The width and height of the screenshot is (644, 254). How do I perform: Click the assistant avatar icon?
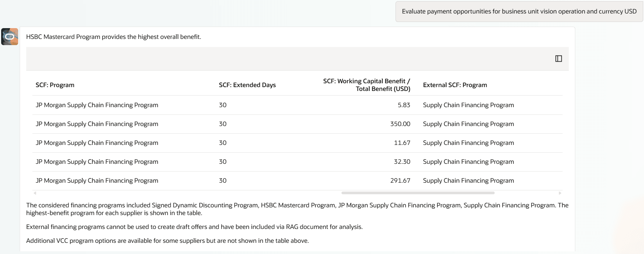coord(10,37)
